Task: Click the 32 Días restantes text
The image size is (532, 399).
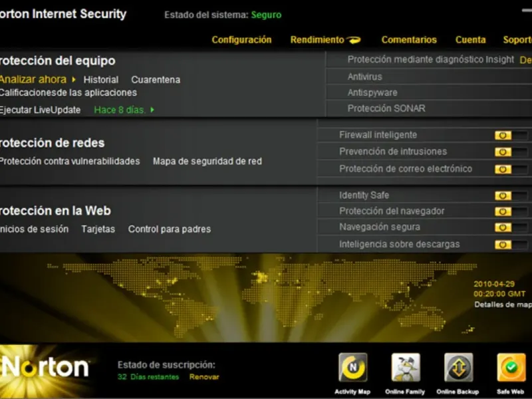Action: (148, 377)
